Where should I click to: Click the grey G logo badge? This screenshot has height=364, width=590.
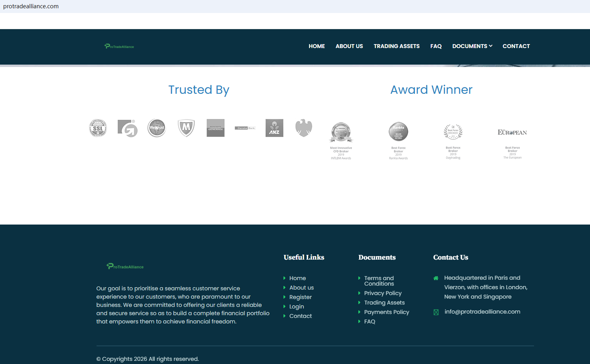pyautogui.click(x=127, y=128)
